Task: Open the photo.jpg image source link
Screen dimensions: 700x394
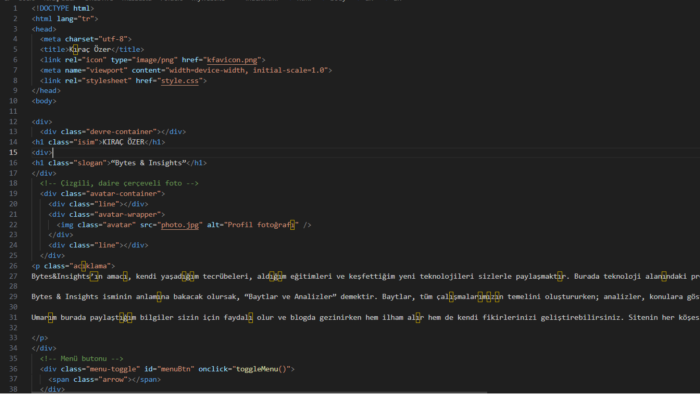Action: point(179,225)
